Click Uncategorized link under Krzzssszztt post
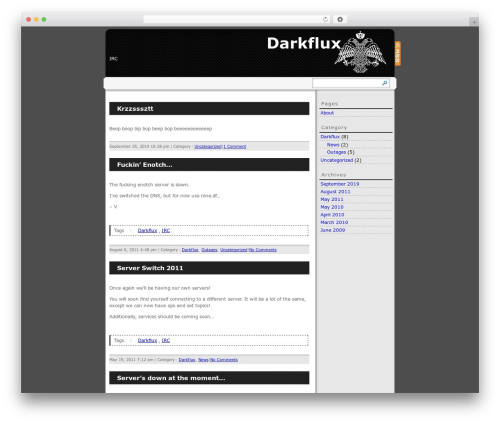The image size is (500, 423). tap(208, 147)
